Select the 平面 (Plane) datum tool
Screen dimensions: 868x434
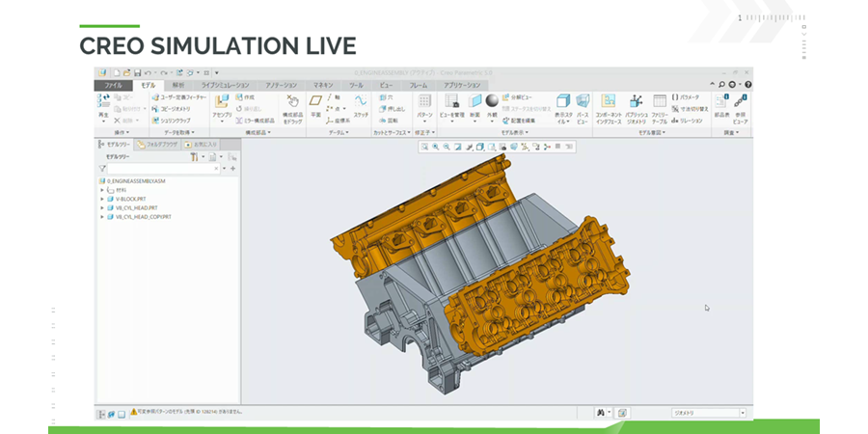(x=315, y=104)
